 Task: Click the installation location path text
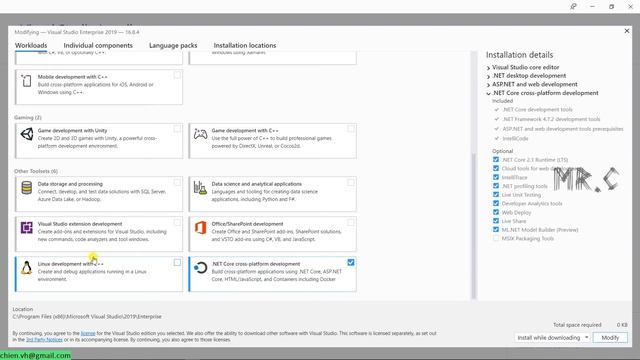[x=87, y=316]
